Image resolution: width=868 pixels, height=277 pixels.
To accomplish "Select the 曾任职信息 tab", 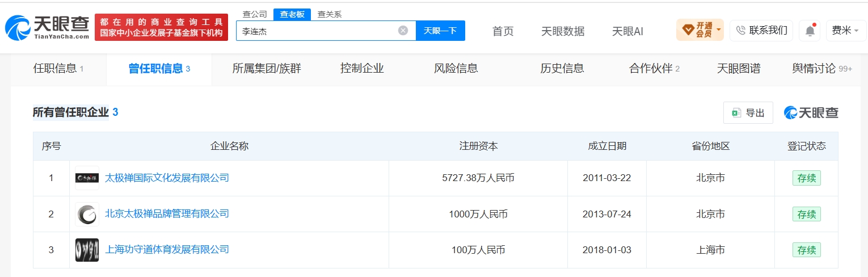I will 159,69.
